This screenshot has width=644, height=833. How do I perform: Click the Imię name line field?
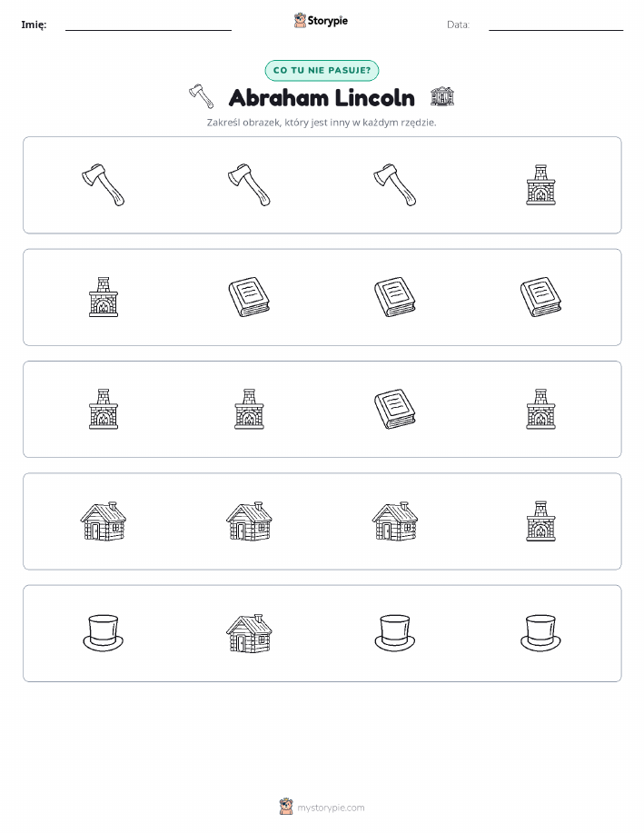tap(148, 25)
